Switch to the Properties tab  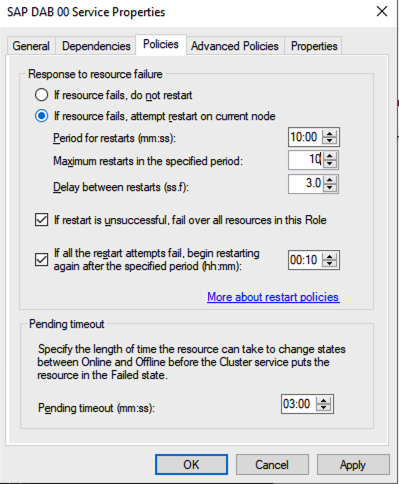point(314,46)
